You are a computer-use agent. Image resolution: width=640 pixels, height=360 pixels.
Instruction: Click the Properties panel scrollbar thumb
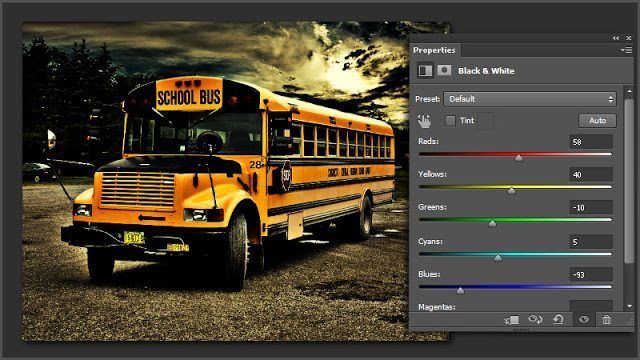coord(629,180)
